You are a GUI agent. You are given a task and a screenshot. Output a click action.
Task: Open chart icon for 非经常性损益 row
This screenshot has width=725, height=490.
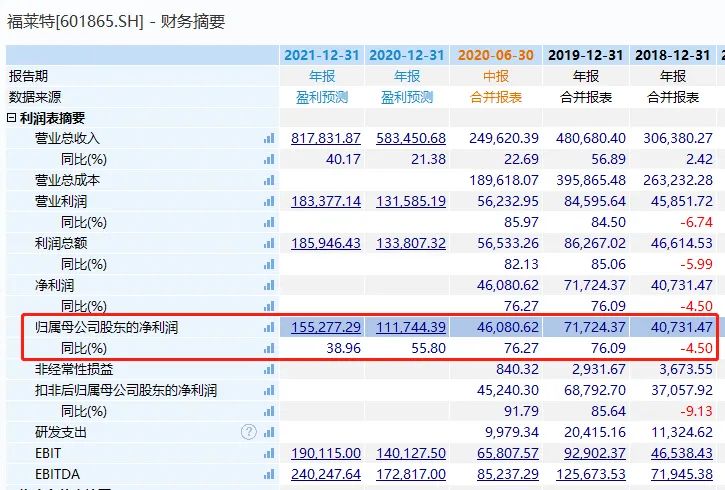pos(269,369)
